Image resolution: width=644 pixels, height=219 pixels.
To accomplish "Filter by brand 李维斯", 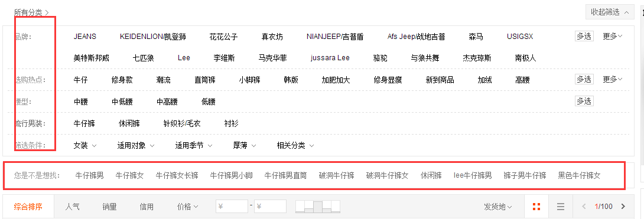I will [225, 58].
